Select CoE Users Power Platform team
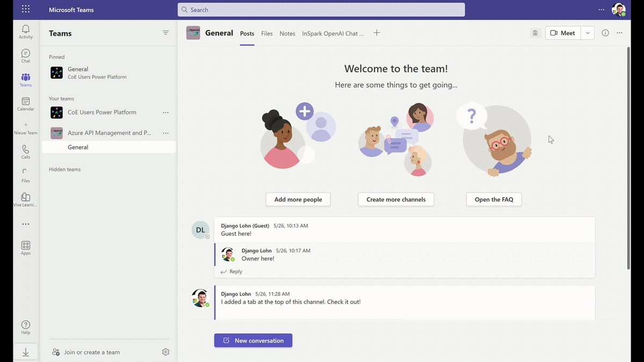Screen dimensions: 644x362 coord(102,113)
